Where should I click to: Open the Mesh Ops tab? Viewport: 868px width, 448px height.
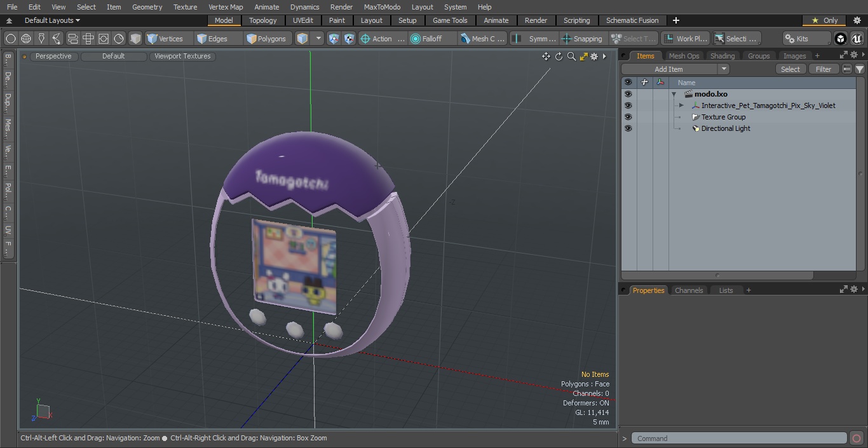coord(684,56)
